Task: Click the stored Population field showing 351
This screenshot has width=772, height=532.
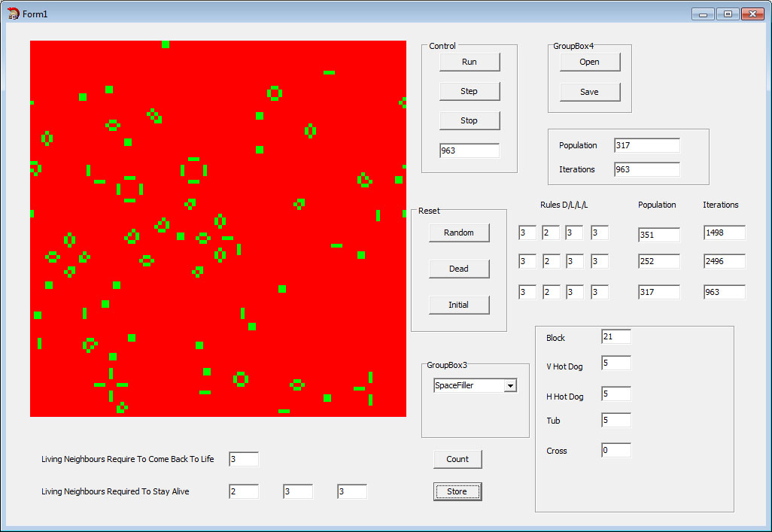Action: point(659,235)
